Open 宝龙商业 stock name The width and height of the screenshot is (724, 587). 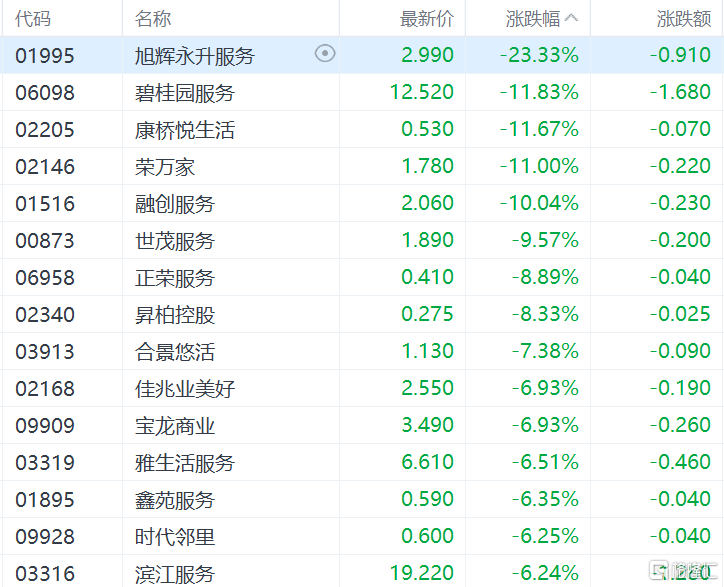(x=175, y=425)
